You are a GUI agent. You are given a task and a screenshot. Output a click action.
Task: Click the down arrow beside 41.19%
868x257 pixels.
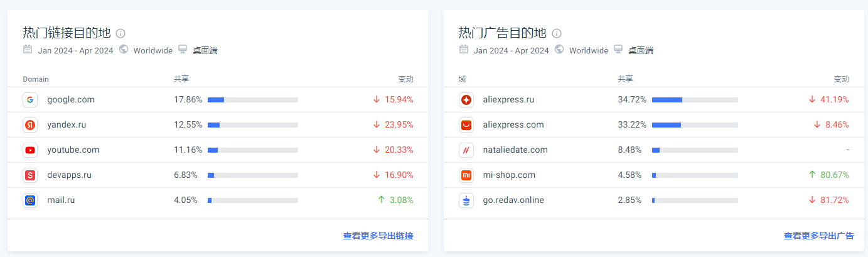(x=812, y=99)
